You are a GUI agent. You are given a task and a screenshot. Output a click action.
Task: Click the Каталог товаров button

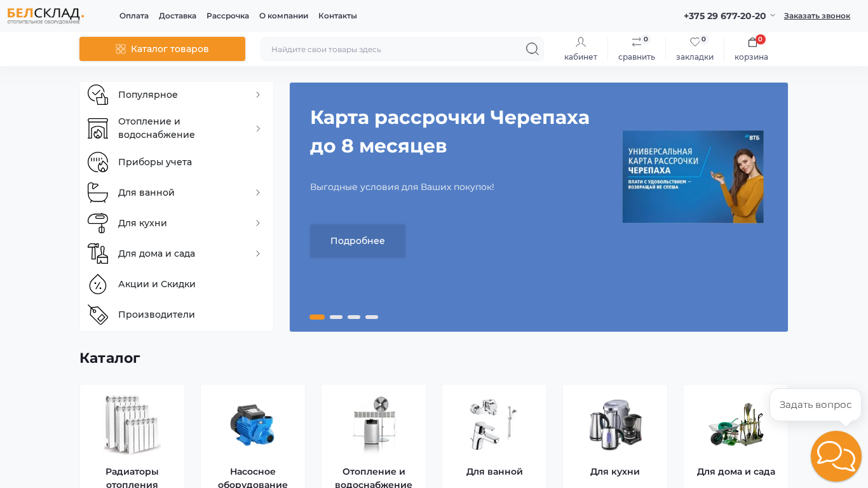(x=162, y=49)
